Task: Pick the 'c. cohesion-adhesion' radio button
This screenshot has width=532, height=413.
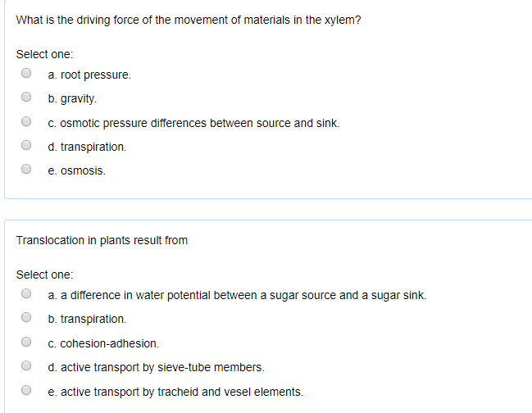Action: tap(26, 343)
